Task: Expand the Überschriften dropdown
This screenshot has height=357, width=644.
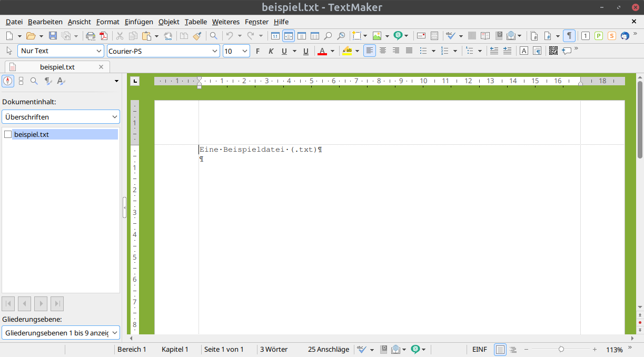Action: point(61,117)
